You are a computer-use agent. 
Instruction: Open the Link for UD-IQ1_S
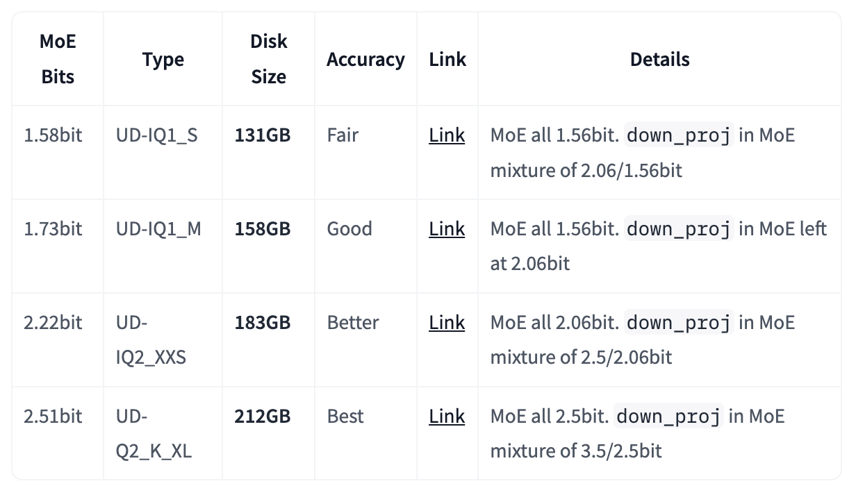[x=447, y=135]
